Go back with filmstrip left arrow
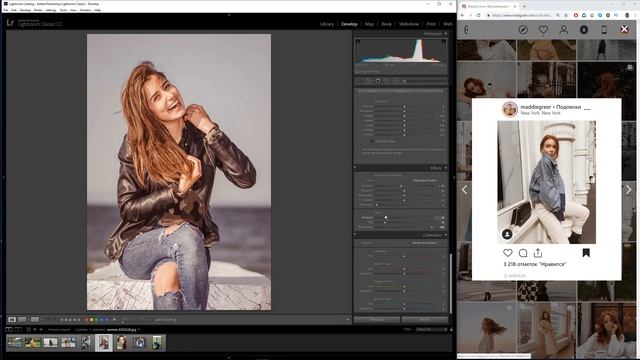This screenshot has height=360, width=640. (35, 329)
